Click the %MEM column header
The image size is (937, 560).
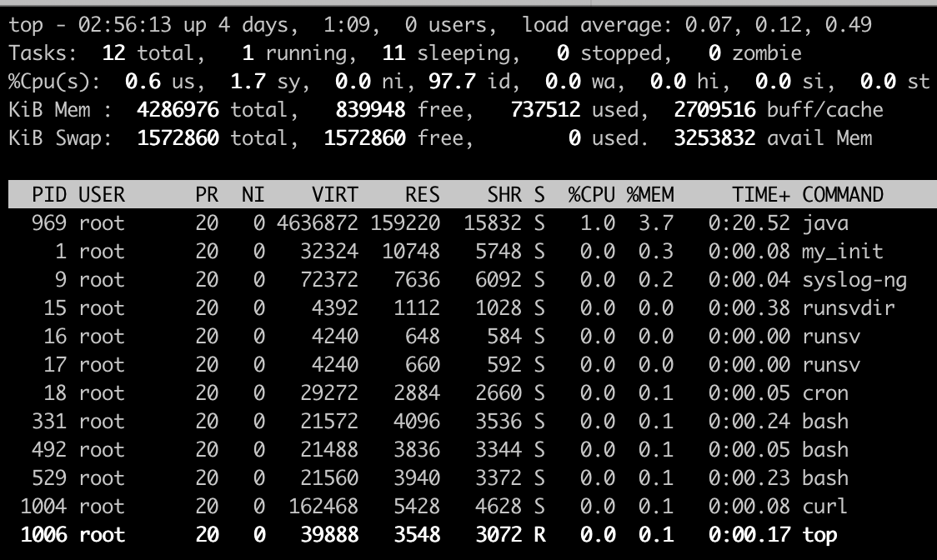(650, 195)
